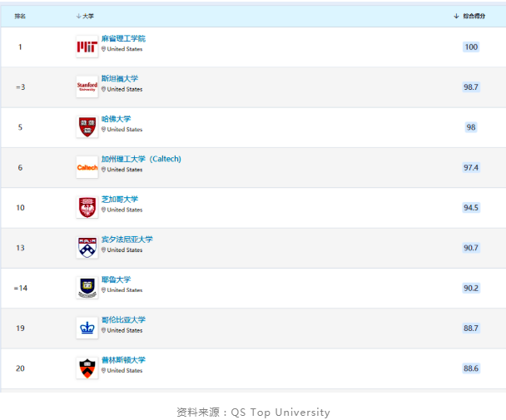
Task: Click the Harvard crest logo
Action: [87, 126]
